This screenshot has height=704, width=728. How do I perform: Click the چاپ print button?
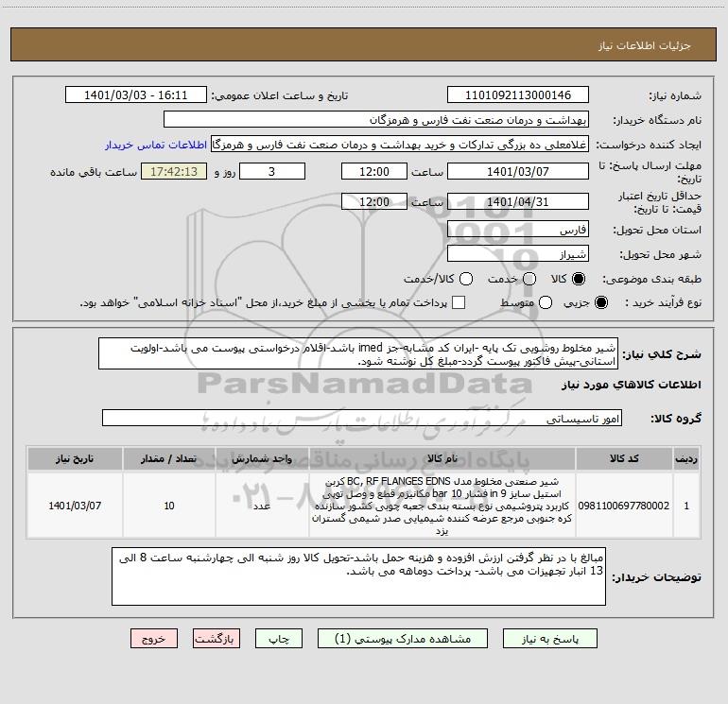tap(279, 639)
